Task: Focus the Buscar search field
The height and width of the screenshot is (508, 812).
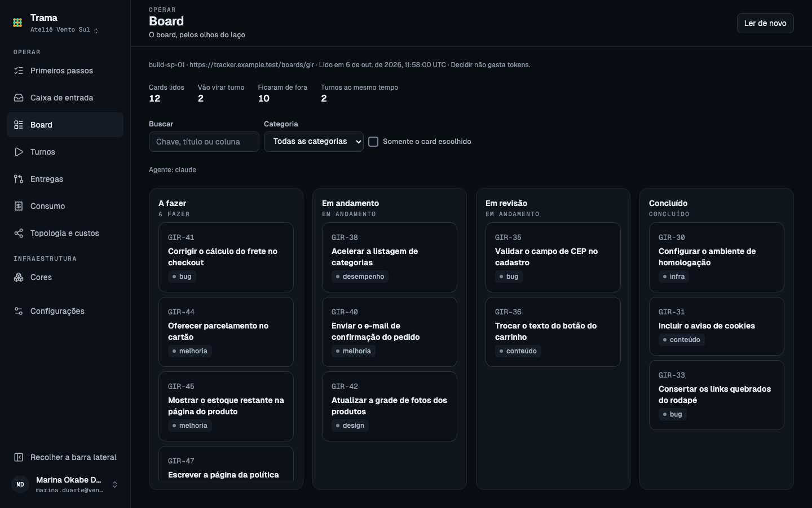Action: pyautogui.click(x=204, y=142)
